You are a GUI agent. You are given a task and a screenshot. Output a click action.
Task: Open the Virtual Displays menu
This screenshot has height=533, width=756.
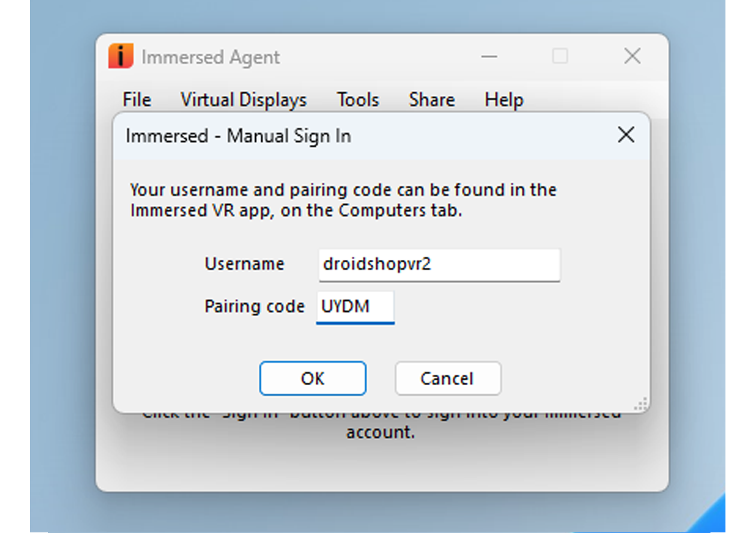coord(244,99)
